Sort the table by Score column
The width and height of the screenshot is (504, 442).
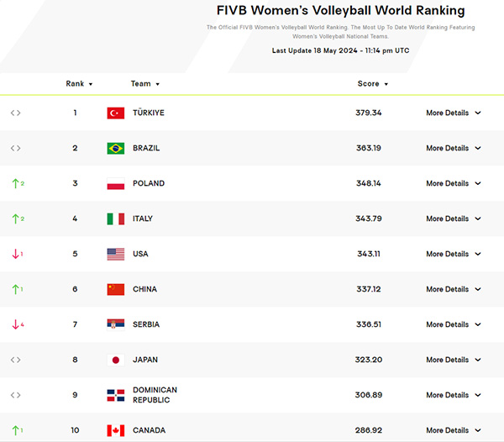click(x=373, y=84)
